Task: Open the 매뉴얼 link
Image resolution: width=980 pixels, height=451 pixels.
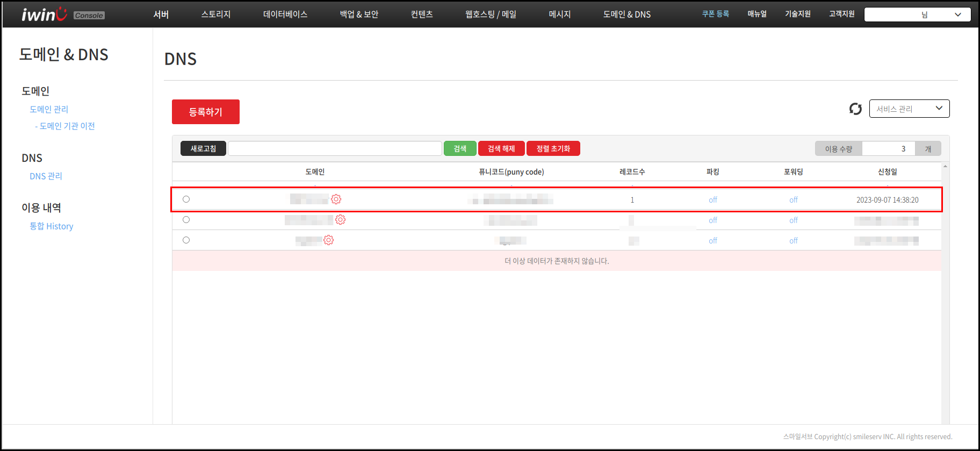Action: pos(757,14)
